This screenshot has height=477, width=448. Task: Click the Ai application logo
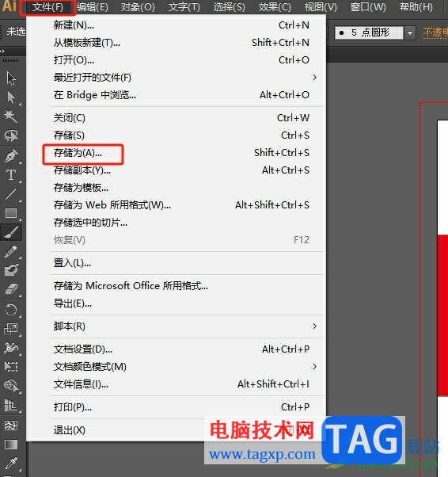9,6
